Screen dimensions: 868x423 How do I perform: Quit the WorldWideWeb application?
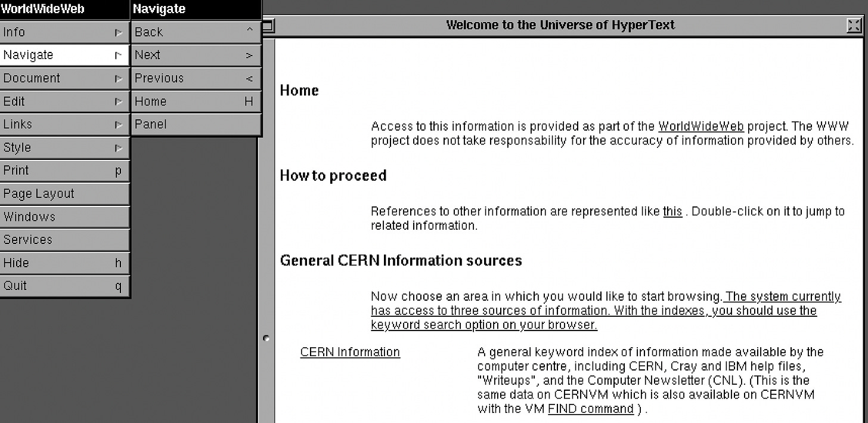(x=64, y=286)
